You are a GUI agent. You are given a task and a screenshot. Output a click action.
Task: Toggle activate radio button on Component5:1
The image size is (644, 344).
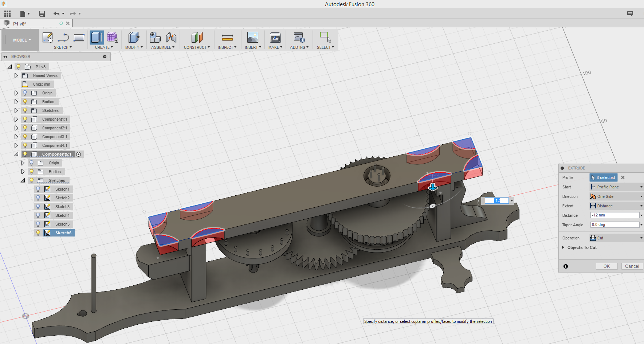79,154
